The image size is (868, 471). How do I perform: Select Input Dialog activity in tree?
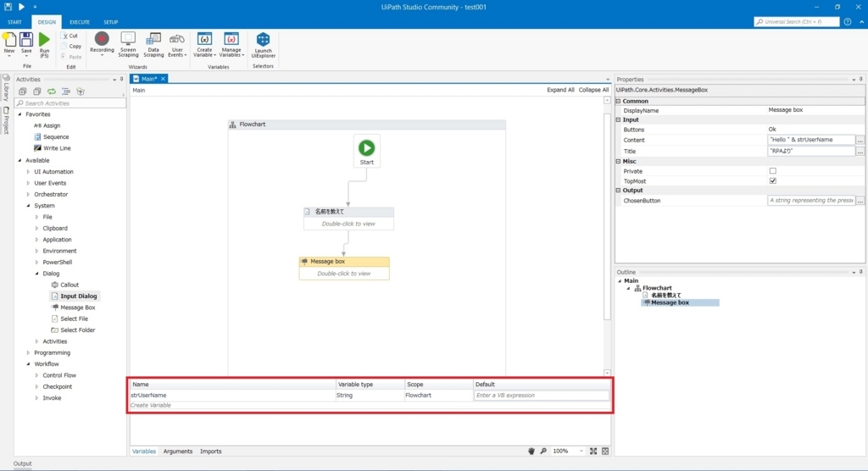point(74,296)
